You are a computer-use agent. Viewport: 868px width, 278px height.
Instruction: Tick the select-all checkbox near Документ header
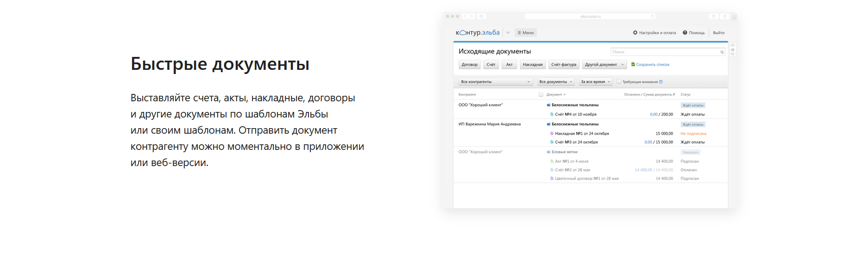pyautogui.click(x=541, y=94)
